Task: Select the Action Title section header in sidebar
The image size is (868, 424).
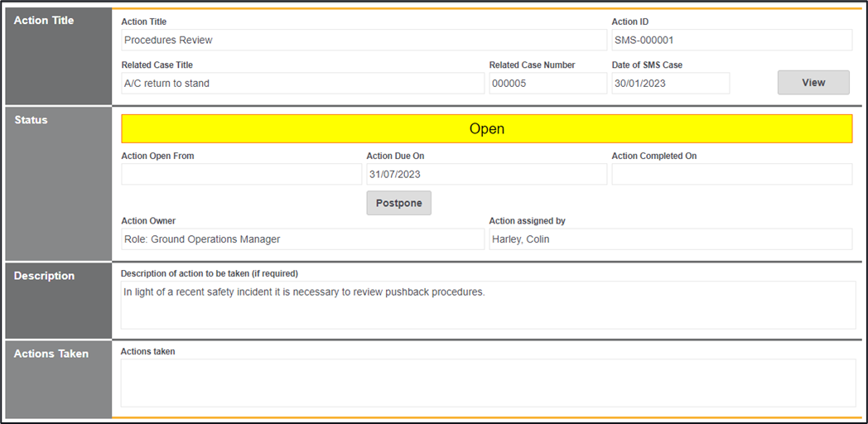Action: click(x=44, y=21)
